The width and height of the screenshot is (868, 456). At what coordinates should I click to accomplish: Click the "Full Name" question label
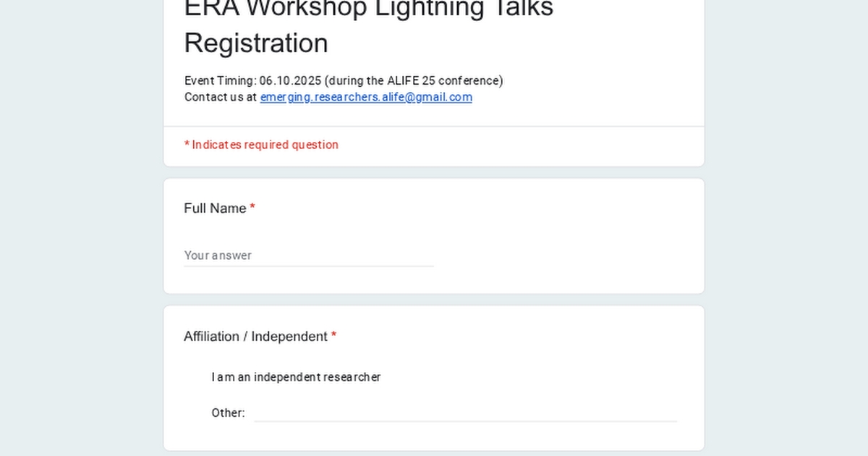point(215,208)
